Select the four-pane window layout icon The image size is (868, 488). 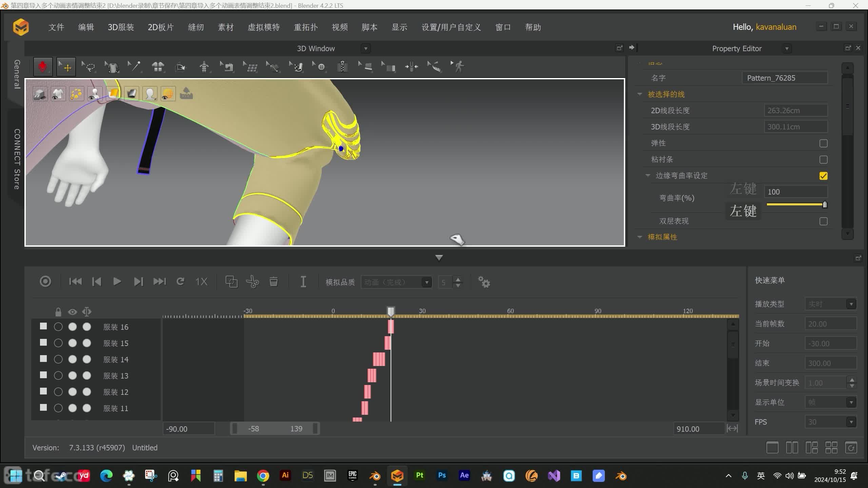tap(831, 448)
